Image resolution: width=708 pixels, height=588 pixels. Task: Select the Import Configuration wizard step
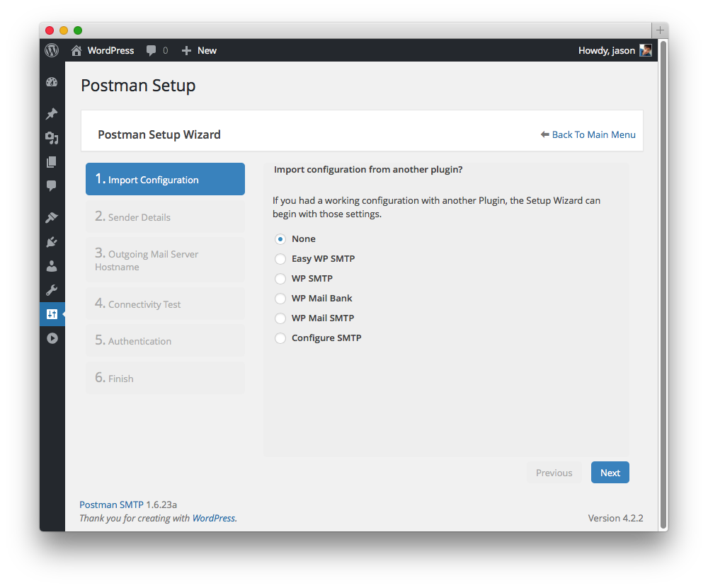tap(165, 180)
